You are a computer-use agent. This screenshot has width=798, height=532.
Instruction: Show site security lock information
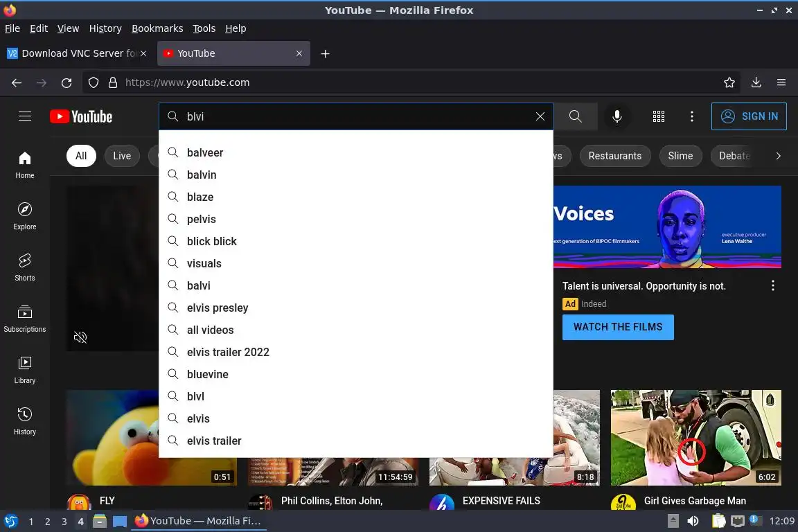[x=113, y=82]
